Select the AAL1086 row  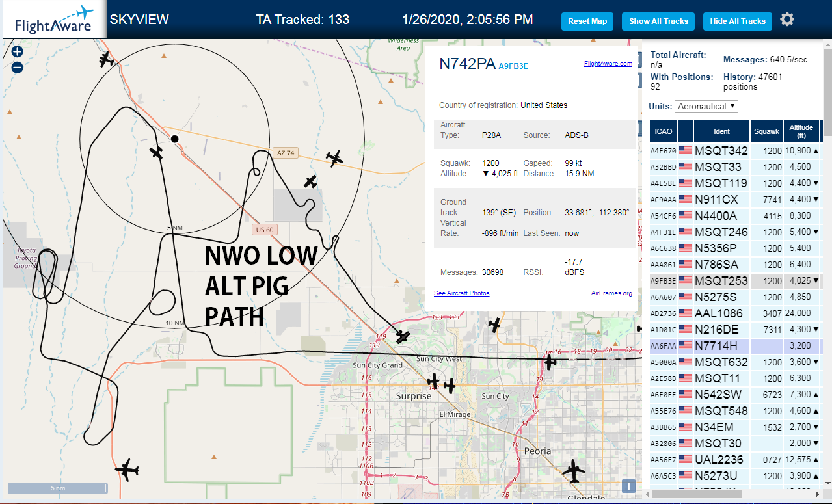(x=735, y=313)
